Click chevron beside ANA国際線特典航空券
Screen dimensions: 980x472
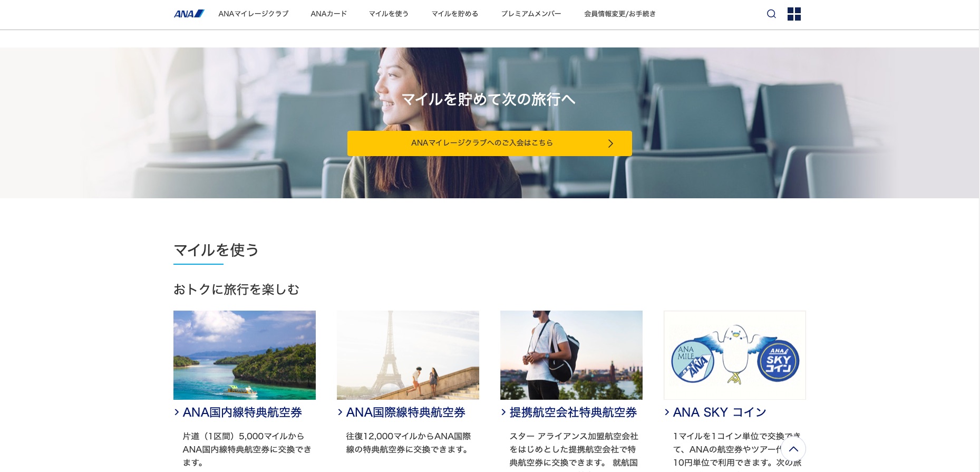point(341,412)
